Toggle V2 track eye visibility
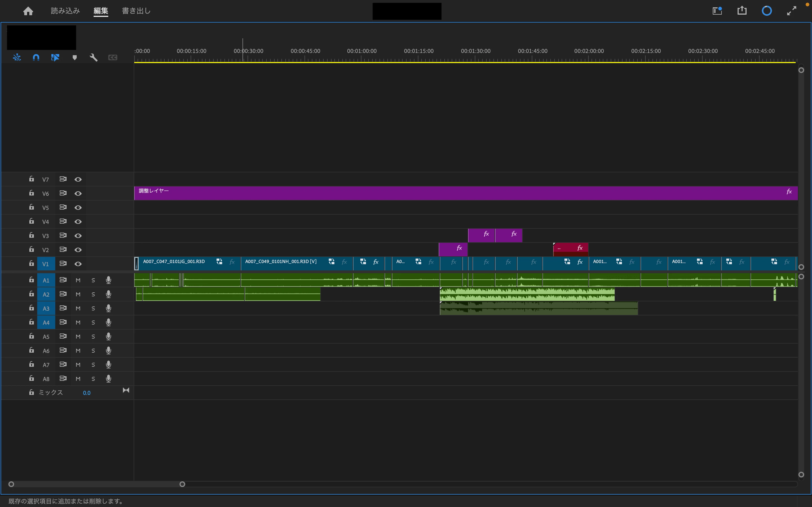812x507 pixels. click(x=78, y=250)
